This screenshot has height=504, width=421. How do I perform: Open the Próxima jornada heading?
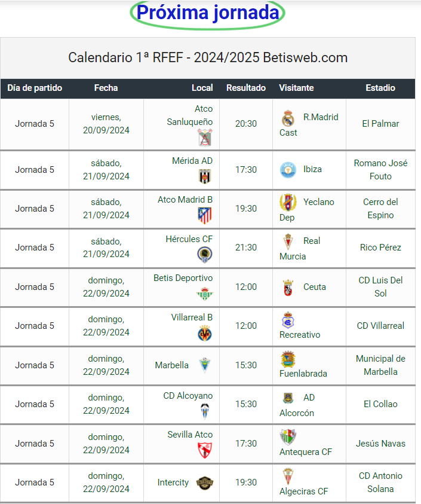pos(208,13)
